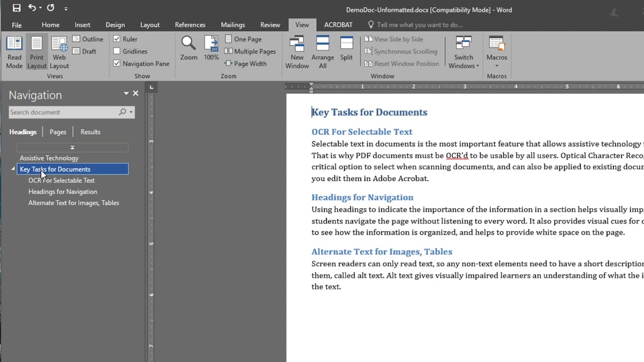Click the Tell me what you want to do box

(x=415, y=25)
